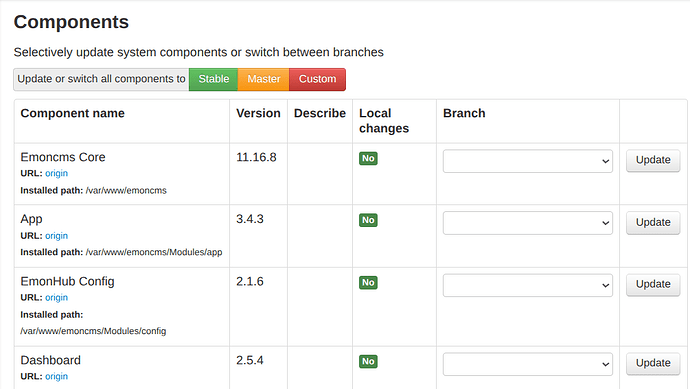Click the Branch column header
Screen dimensions: 690x389
(464, 113)
